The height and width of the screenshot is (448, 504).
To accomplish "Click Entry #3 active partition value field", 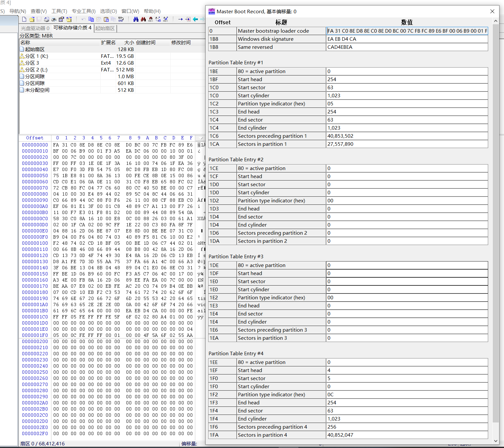I will pyautogui.click(x=407, y=265).
